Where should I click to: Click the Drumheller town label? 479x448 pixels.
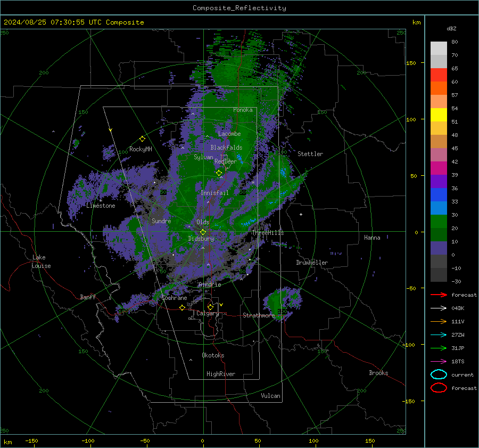click(312, 263)
